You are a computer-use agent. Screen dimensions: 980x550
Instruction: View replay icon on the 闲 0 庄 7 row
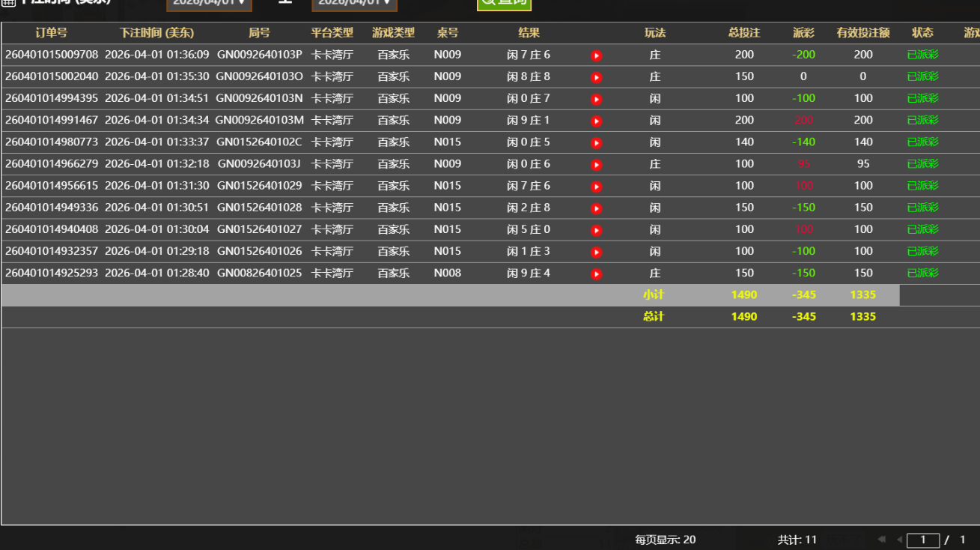[x=596, y=98]
